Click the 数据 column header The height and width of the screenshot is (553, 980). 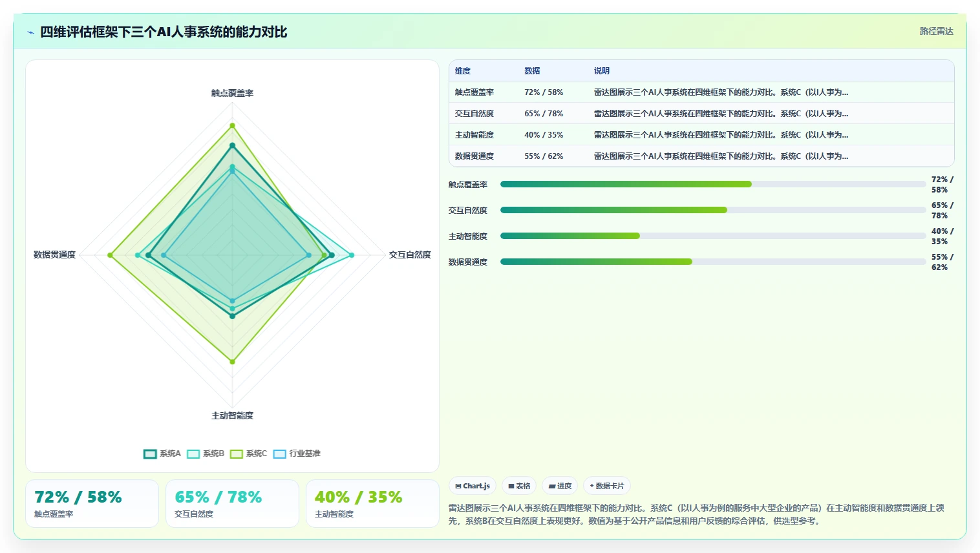point(532,71)
